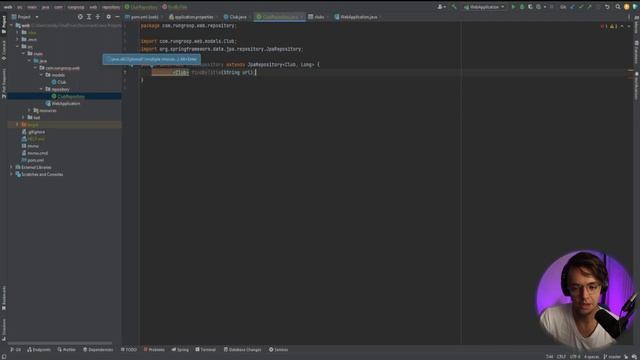Viewport: 640px width, 360px height.
Task: Click the orange avatar icon in toolbar
Action: click(x=627, y=7)
